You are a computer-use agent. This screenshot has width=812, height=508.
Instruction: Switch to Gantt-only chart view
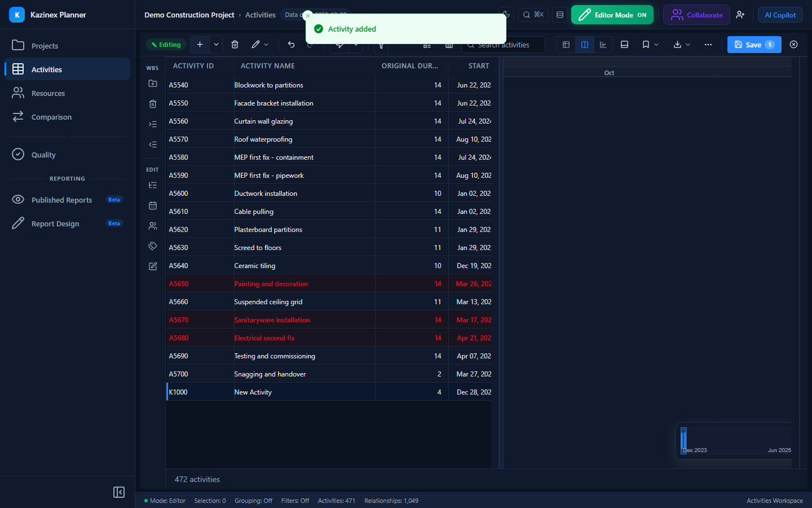tap(603, 45)
